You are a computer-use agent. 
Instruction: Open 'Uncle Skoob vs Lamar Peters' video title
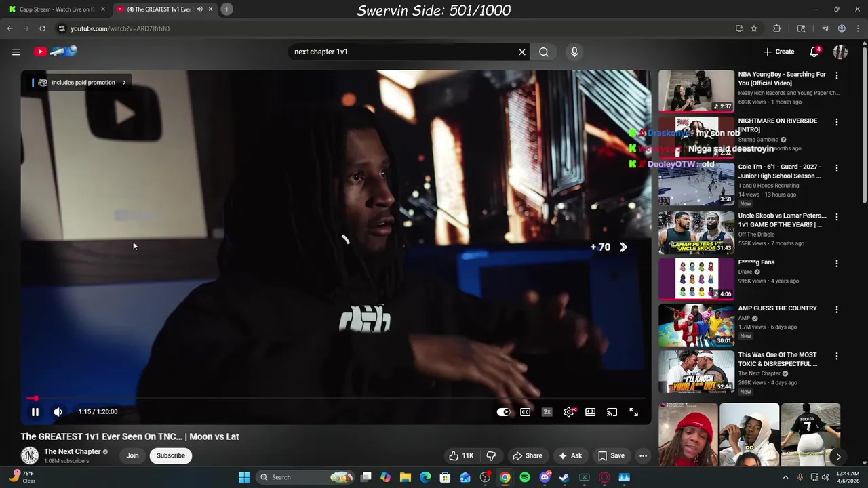point(783,220)
